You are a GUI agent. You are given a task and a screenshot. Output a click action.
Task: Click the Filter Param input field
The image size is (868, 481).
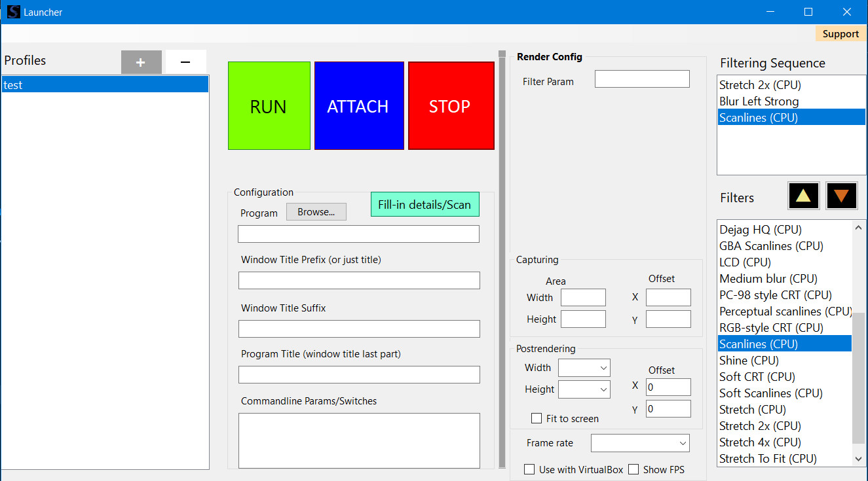pos(641,79)
